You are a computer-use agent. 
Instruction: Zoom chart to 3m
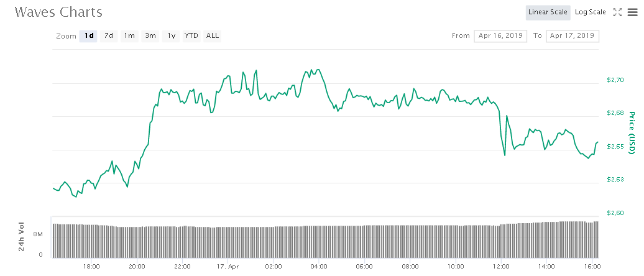pyautogui.click(x=150, y=36)
